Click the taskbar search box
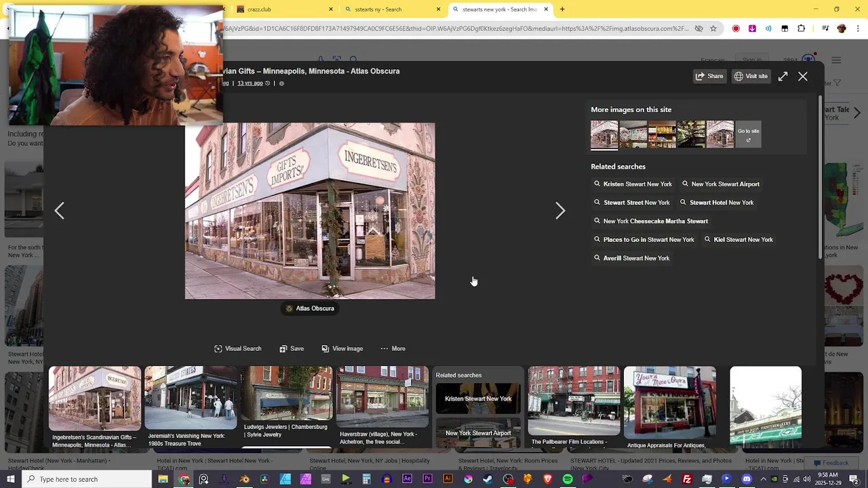 pos(87,479)
